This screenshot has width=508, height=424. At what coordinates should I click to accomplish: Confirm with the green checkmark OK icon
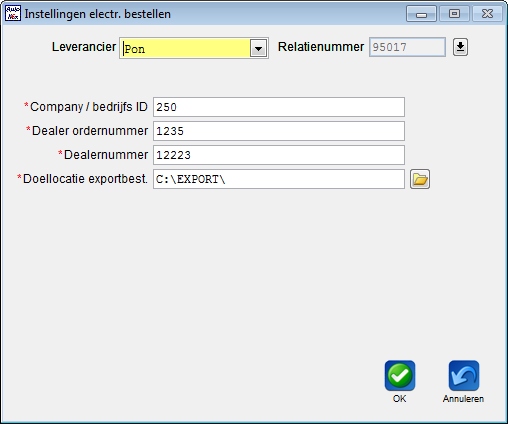[400, 376]
